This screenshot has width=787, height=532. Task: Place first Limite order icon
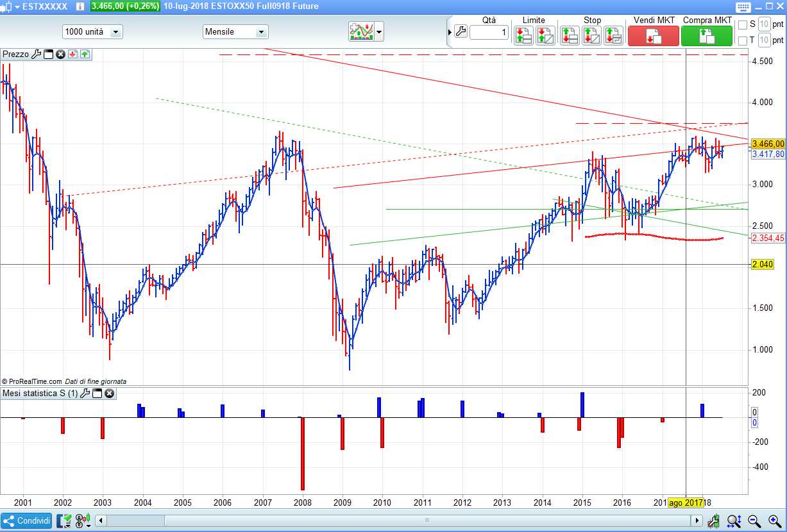(523, 35)
